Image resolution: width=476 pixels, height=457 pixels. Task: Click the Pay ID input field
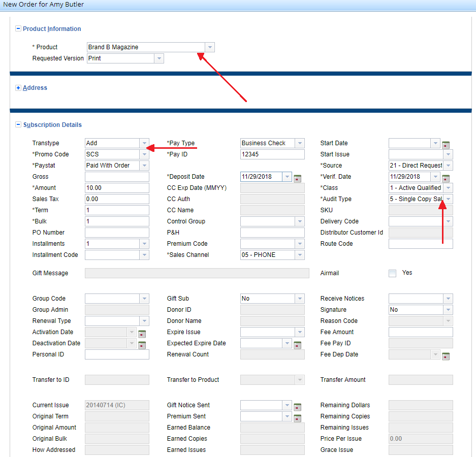272,154
